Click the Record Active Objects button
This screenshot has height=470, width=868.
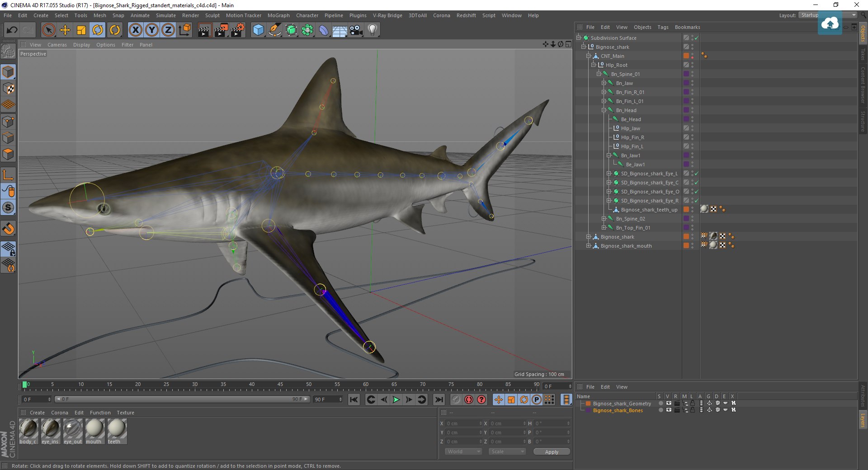(456, 399)
